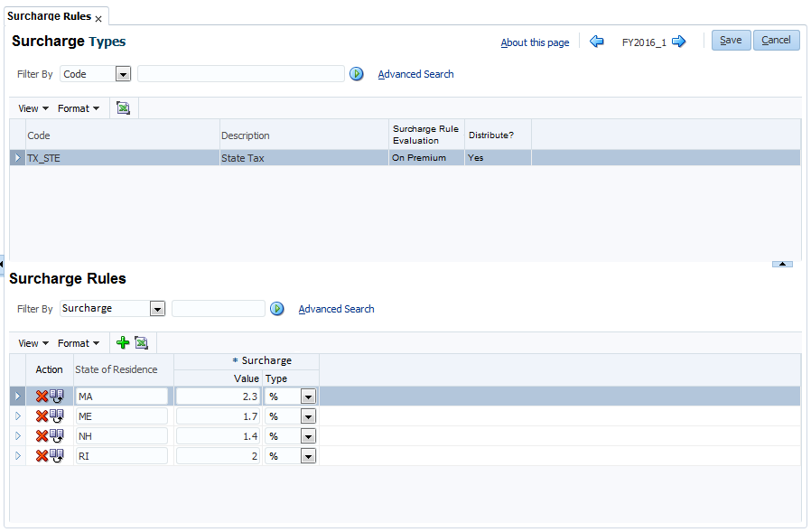Screen dimensions: 811x532
Task: Expand the RI rule row
Action: point(17,456)
